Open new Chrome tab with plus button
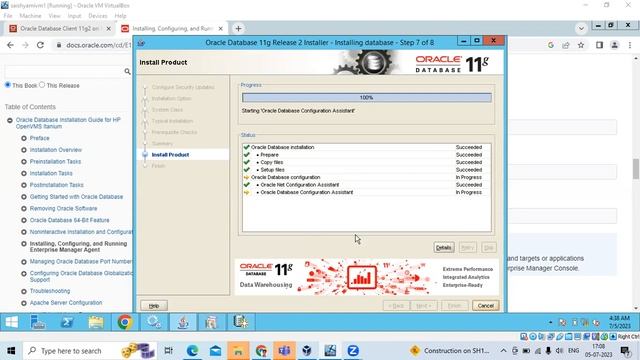This screenshot has width=640, height=360. click(x=238, y=29)
